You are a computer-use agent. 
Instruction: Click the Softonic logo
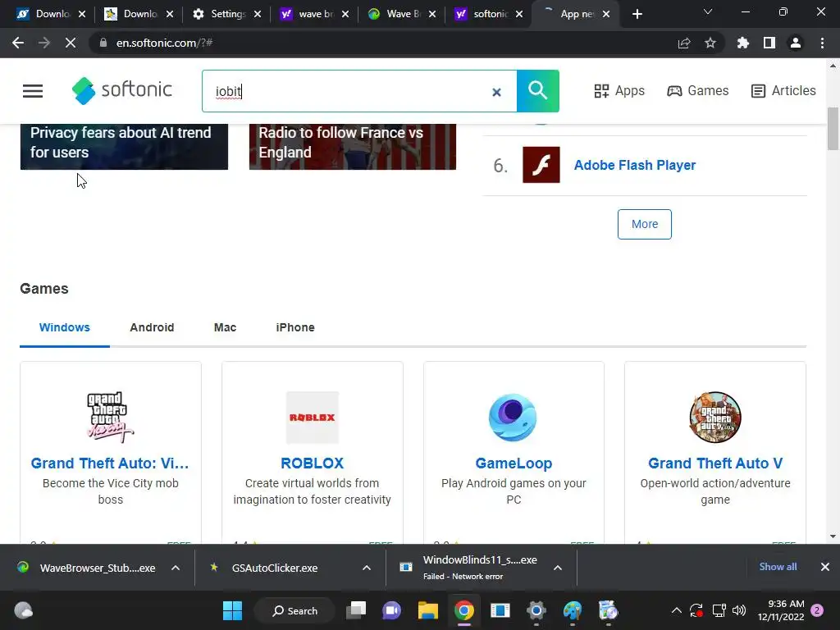pos(121,90)
